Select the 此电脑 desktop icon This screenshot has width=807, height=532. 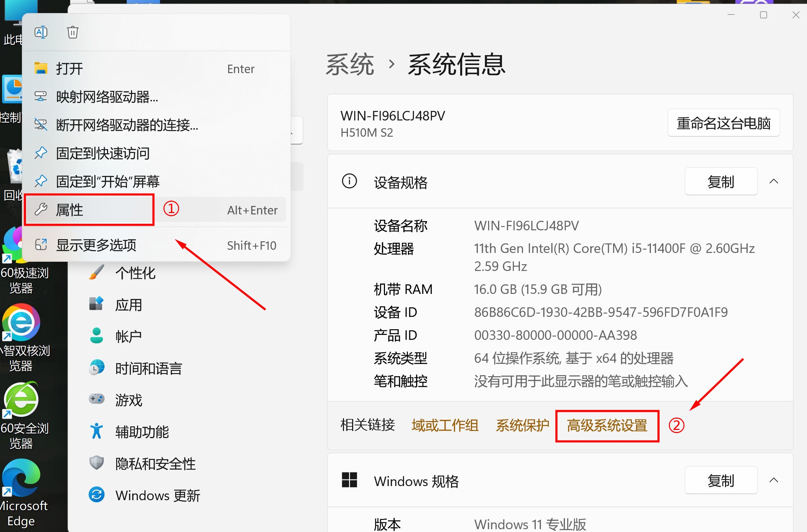click(13, 23)
